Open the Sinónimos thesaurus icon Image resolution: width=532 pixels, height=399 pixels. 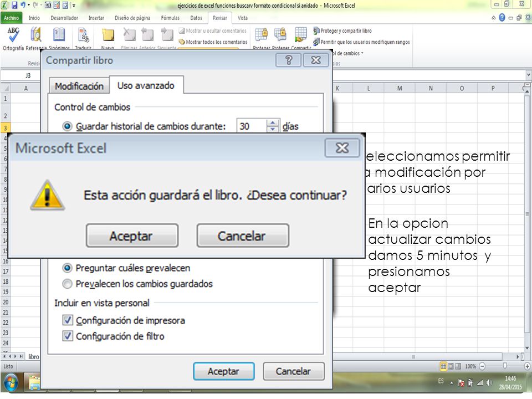click(x=59, y=34)
